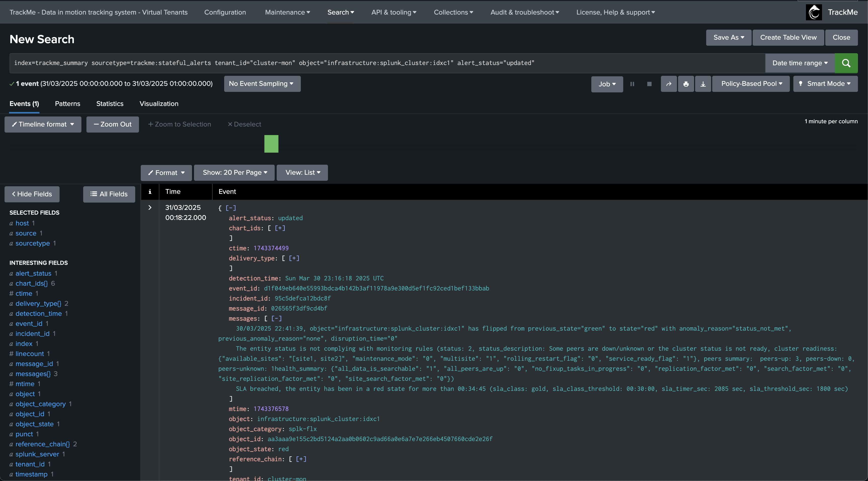Expand delivery_type array [+]

pyautogui.click(x=294, y=258)
